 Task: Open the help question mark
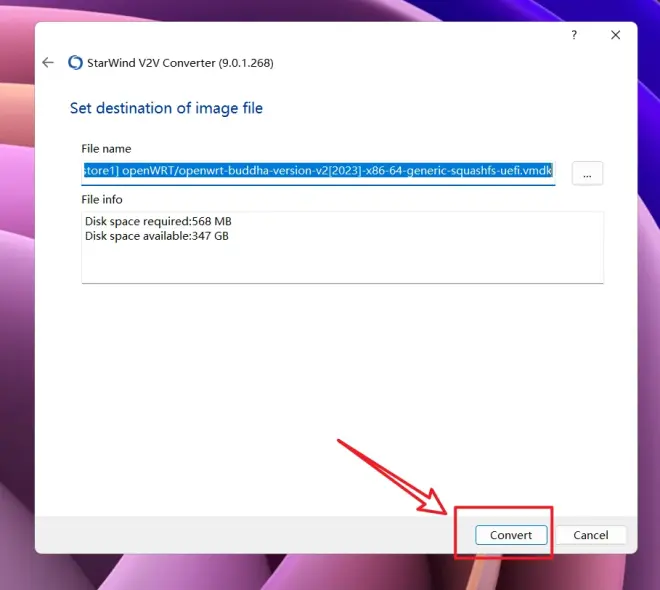pyautogui.click(x=574, y=35)
